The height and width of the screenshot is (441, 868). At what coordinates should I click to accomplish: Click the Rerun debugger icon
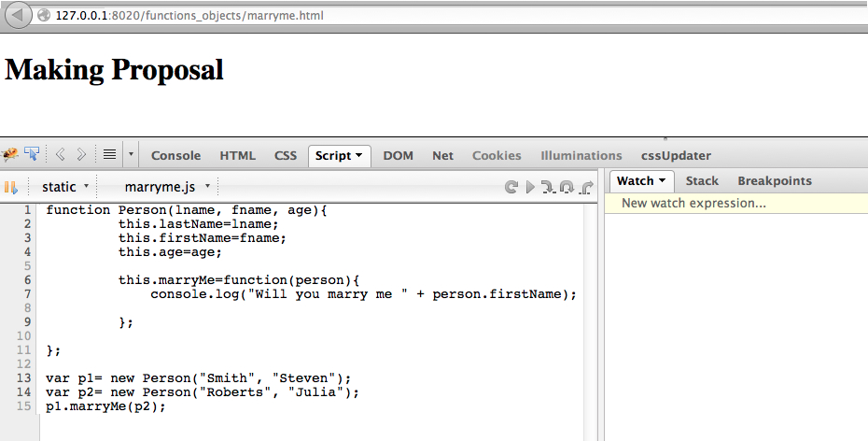511,187
